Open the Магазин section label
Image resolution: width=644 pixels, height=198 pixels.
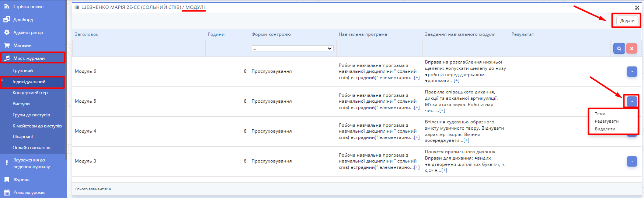pos(22,45)
